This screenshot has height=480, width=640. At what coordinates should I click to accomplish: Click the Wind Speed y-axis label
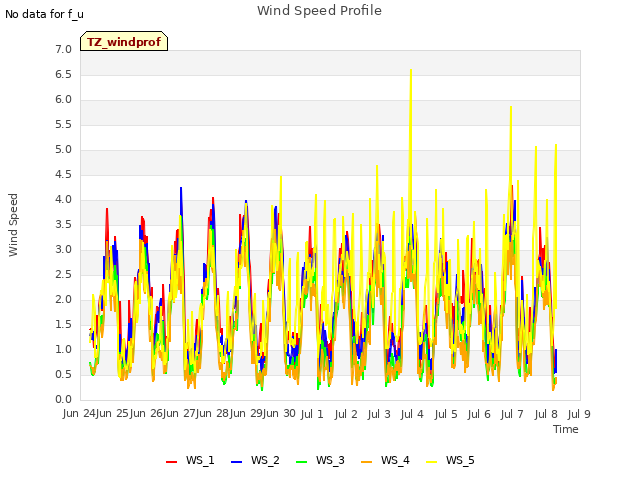(13, 225)
